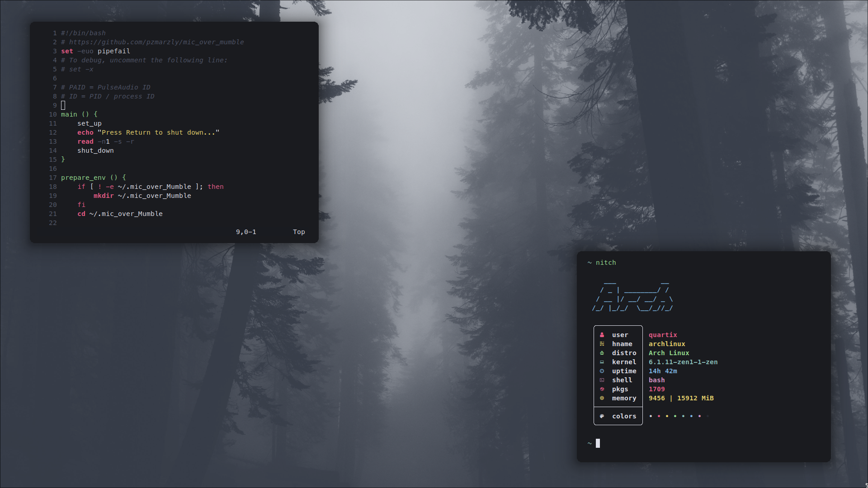Image resolution: width=868 pixels, height=488 pixels.
Task: Click the hname icon beside archlinux
Action: point(602,344)
